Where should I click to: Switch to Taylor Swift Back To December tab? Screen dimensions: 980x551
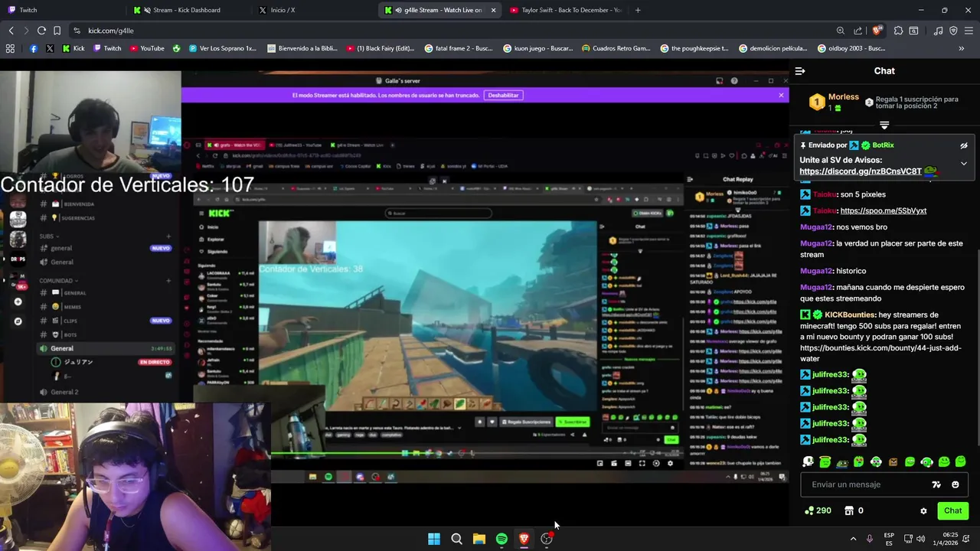567,10
